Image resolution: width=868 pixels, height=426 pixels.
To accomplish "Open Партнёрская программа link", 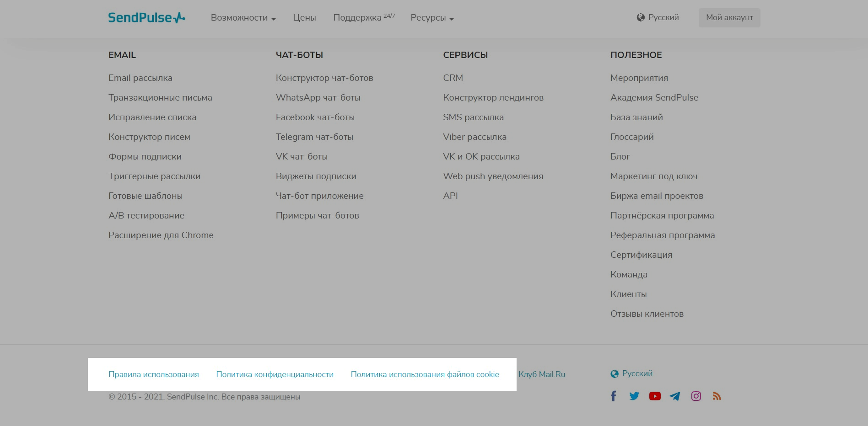I will [x=662, y=216].
